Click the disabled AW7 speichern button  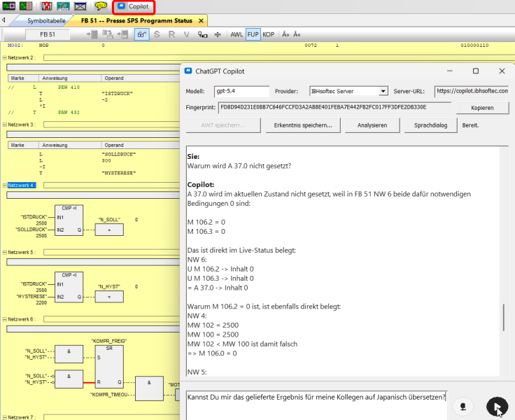223,125
